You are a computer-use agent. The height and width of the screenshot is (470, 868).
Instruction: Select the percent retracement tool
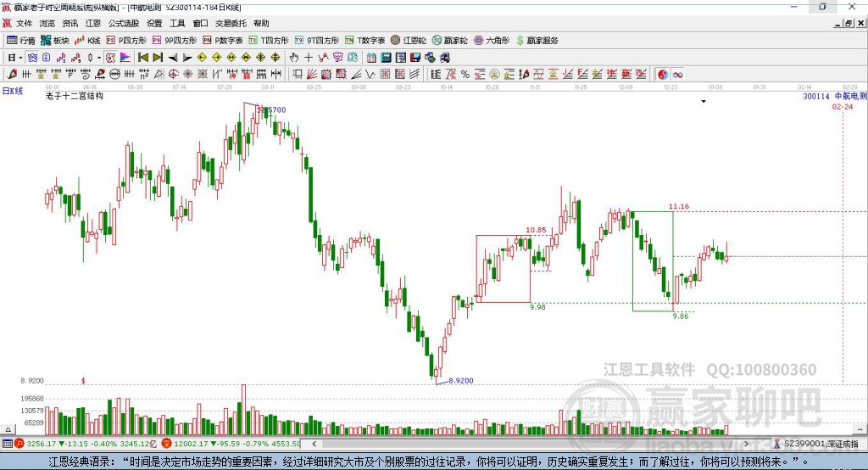pyautogui.click(x=465, y=75)
